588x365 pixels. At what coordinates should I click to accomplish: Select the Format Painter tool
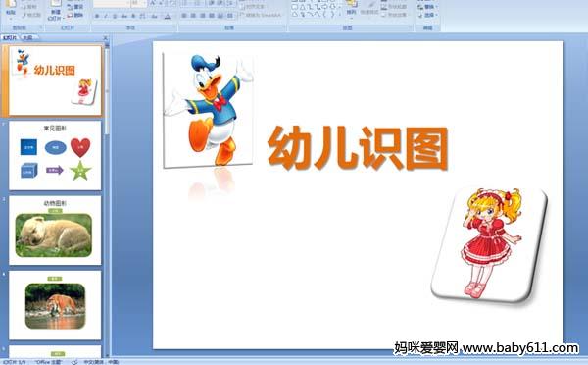coord(31,16)
